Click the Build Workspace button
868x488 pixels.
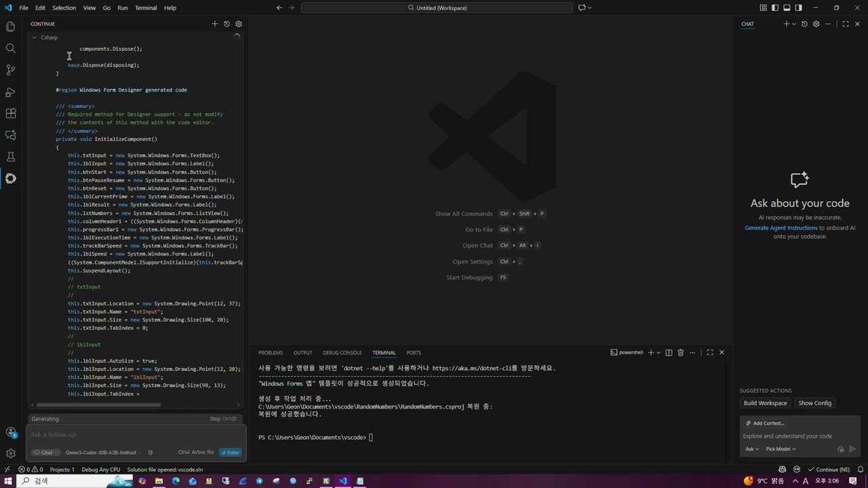point(765,403)
